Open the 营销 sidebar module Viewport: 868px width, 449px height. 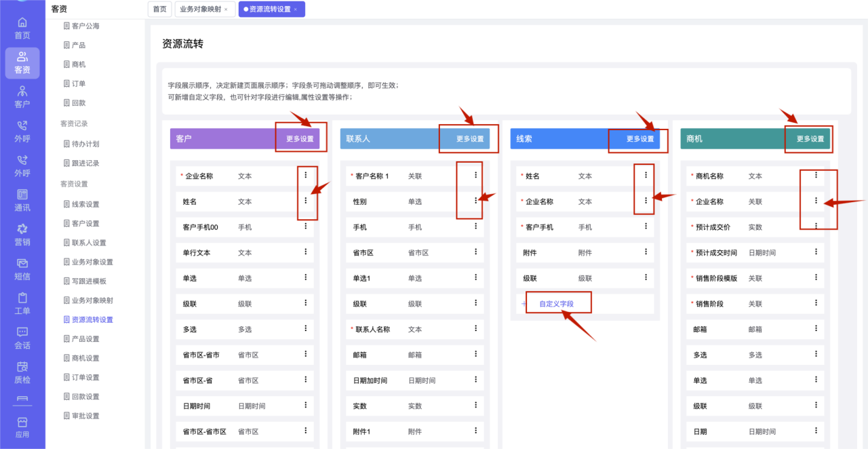[22, 235]
